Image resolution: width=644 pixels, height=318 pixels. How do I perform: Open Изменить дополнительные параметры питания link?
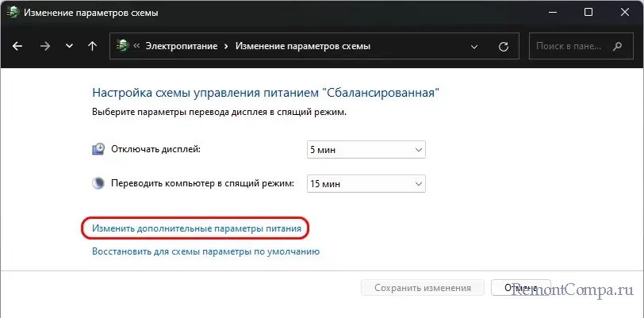[197, 228]
